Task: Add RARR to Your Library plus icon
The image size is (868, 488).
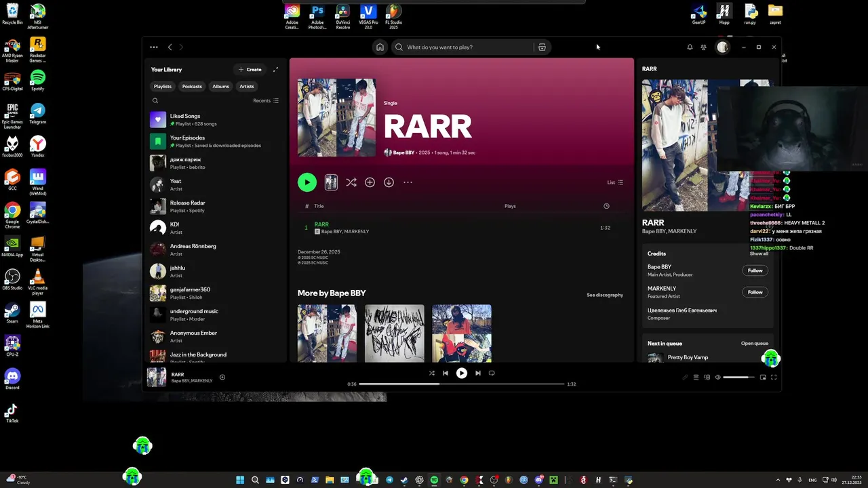Action: (370, 182)
